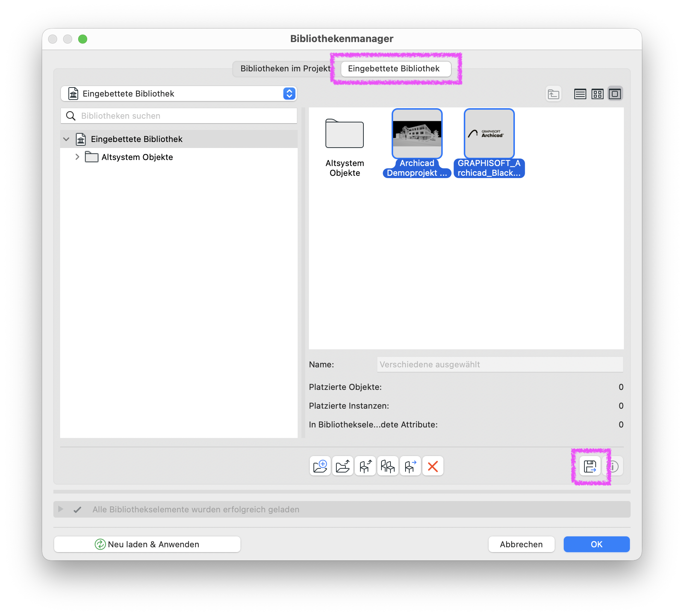Viewport: 684px width, 616px height.
Task: Select Eingebettete Bibliothek tree row
Action: pyautogui.click(x=179, y=139)
